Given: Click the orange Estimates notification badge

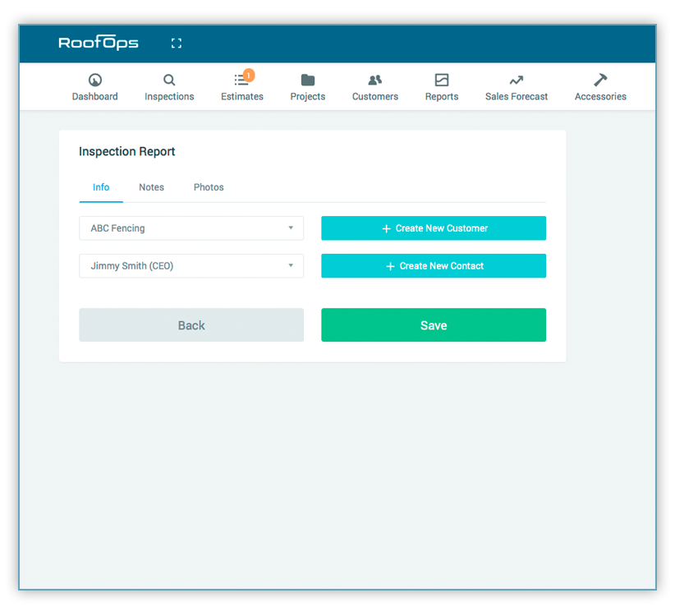Looking at the screenshot, I should [x=248, y=76].
